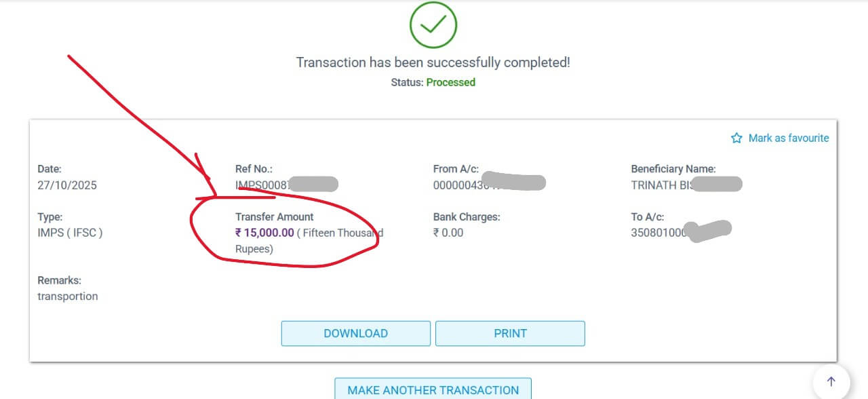Select the circled Transfer Amount value
The height and width of the screenshot is (399, 868).
point(265,233)
